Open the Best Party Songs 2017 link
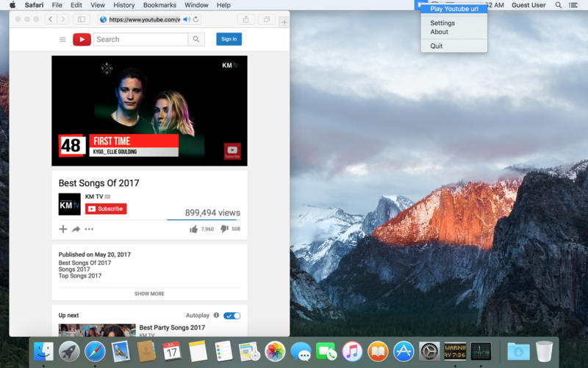The width and height of the screenshot is (588, 368). click(172, 328)
